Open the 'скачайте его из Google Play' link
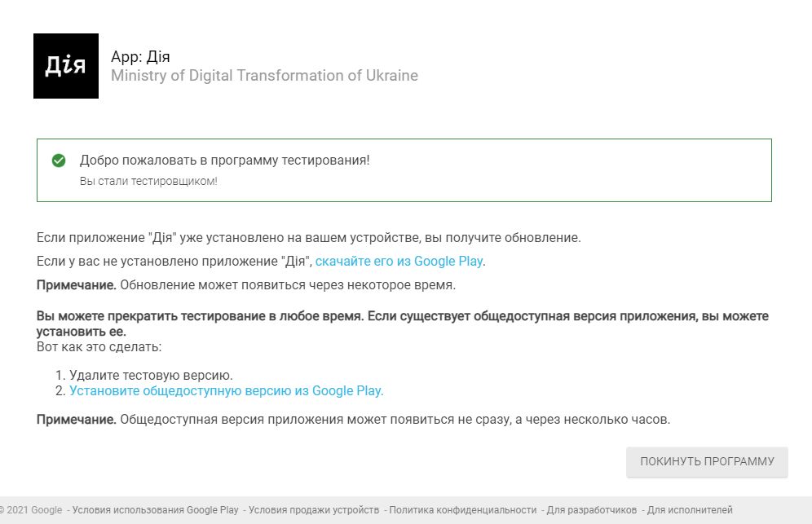This screenshot has height=524, width=812. point(399,262)
